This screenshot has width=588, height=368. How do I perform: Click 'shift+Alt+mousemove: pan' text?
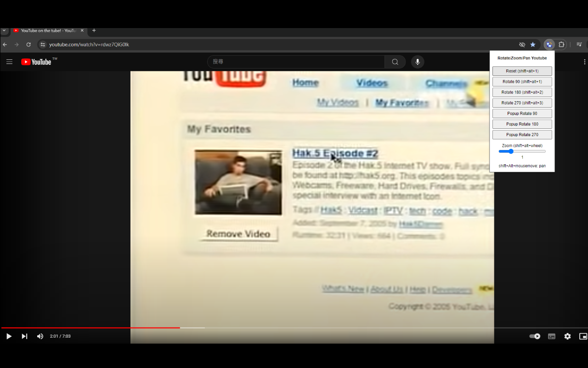pyautogui.click(x=522, y=166)
